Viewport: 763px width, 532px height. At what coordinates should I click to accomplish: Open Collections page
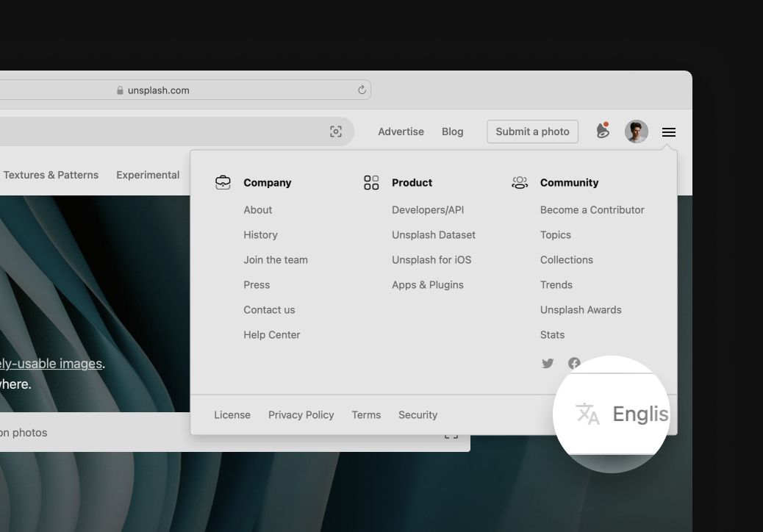coord(567,259)
